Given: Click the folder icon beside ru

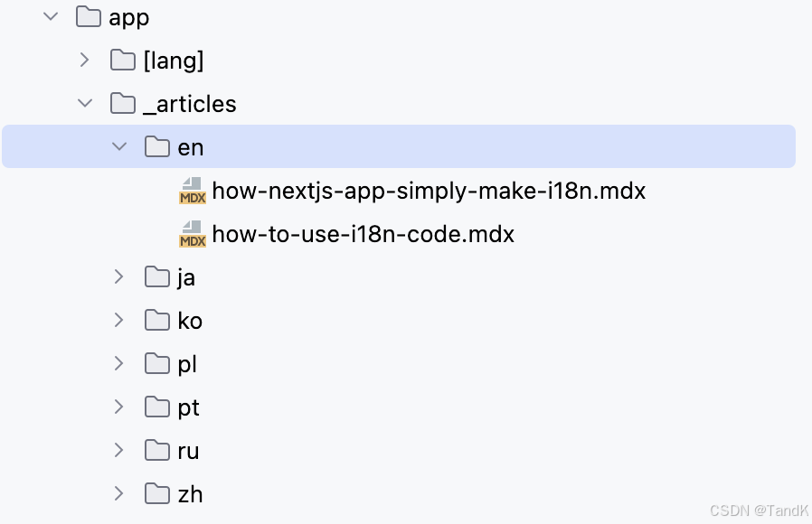Looking at the screenshot, I should (x=156, y=450).
